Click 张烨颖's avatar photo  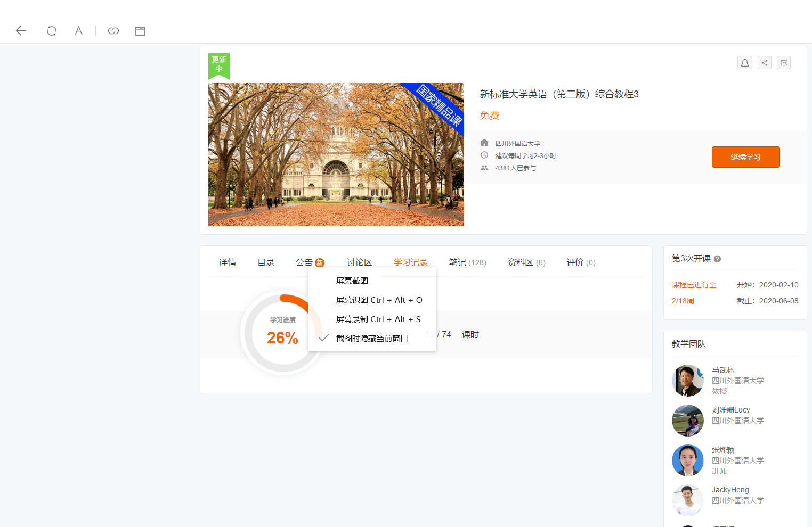(x=688, y=460)
